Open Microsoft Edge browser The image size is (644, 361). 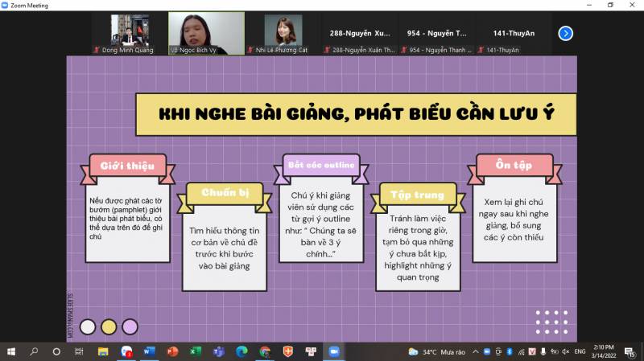242,351
